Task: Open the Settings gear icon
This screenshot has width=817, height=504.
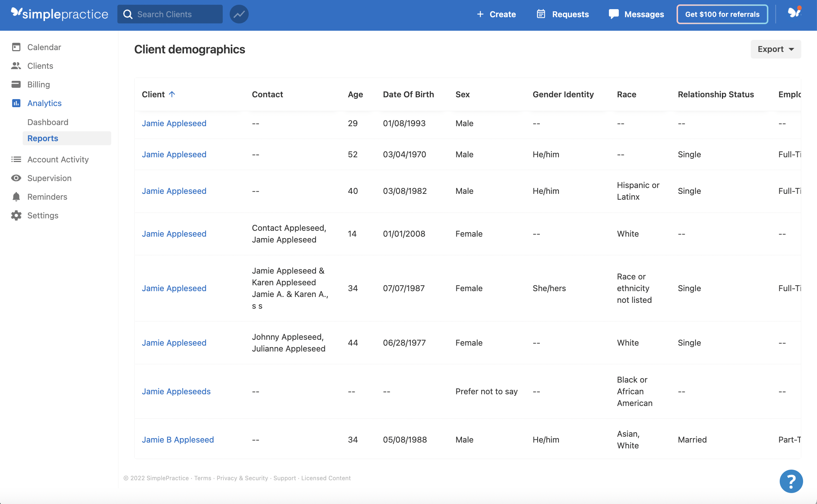Action: (x=16, y=215)
